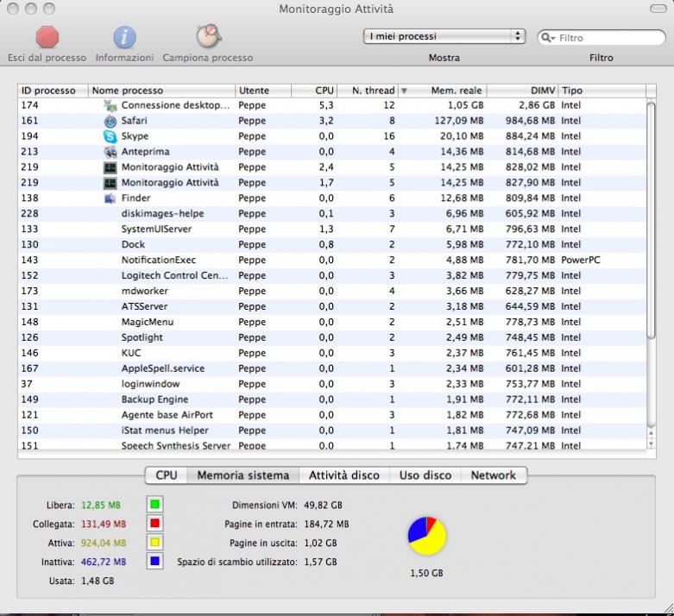Screen dimensions: 674x616
Task: Select the MagicMenu process row
Action: (332, 322)
